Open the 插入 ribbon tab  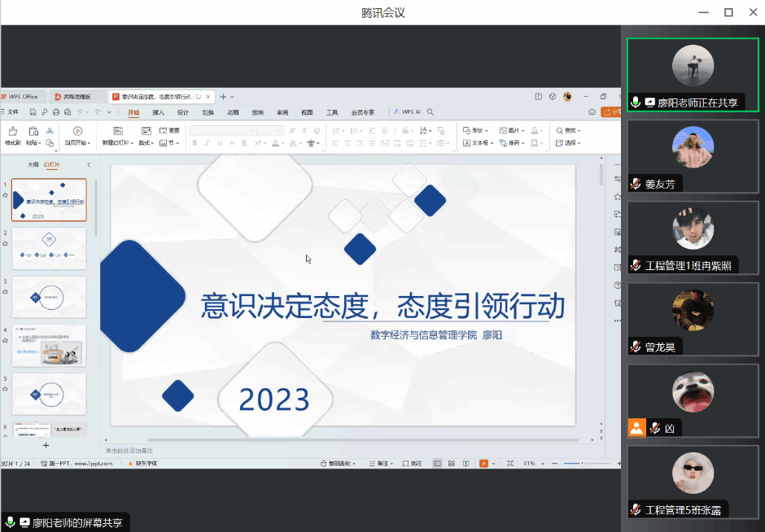click(158, 112)
